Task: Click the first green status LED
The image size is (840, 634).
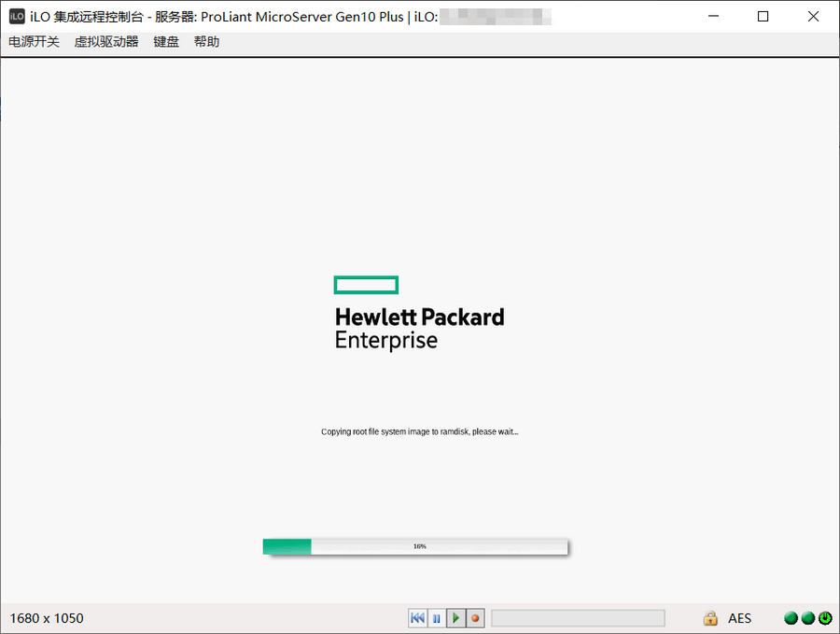Action: click(791, 618)
